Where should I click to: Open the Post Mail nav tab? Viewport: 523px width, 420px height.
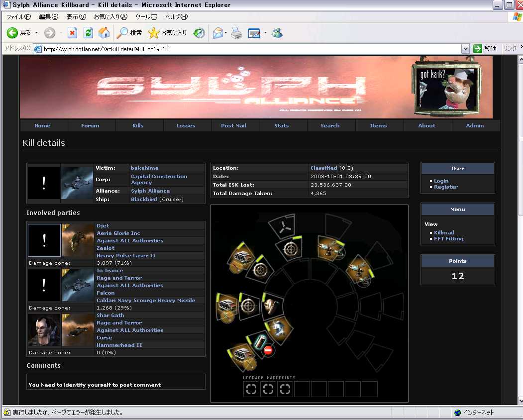[x=233, y=126]
